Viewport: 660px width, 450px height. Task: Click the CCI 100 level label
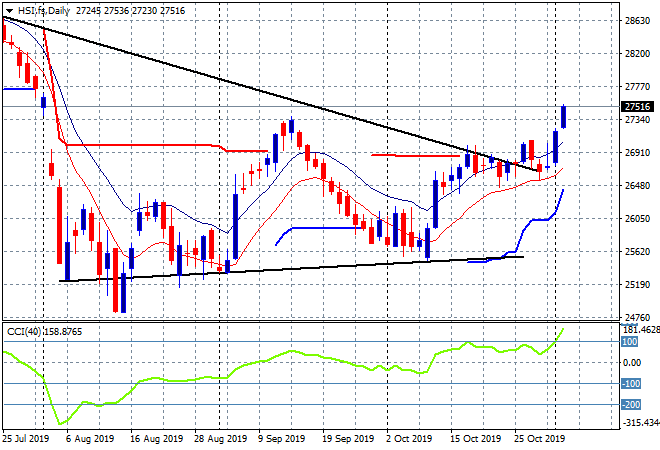point(630,341)
